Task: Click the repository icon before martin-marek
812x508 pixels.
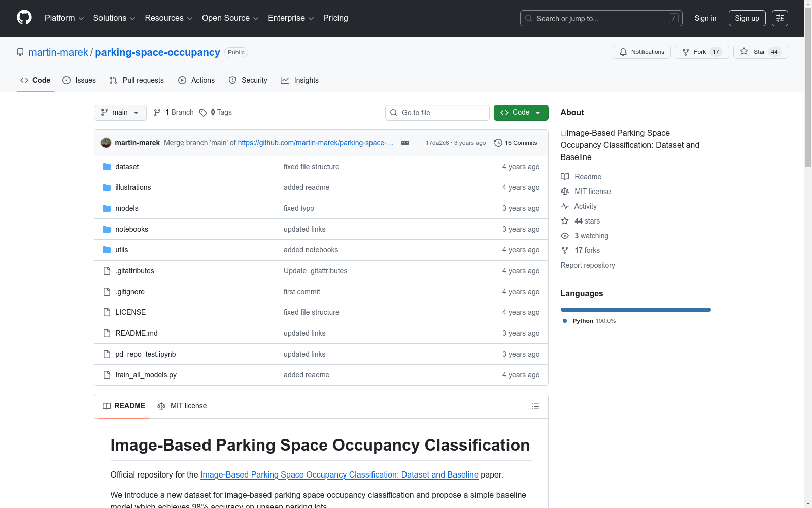Action: pyautogui.click(x=20, y=52)
